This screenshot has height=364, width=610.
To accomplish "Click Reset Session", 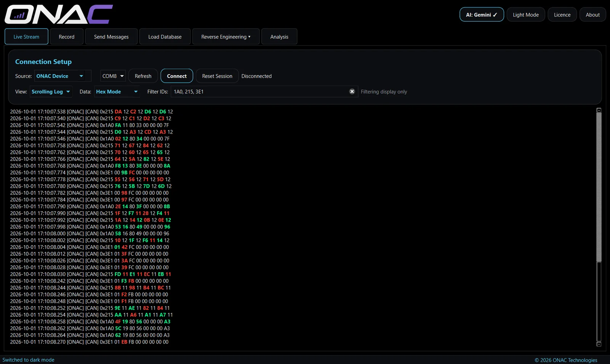I will coord(217,76).
